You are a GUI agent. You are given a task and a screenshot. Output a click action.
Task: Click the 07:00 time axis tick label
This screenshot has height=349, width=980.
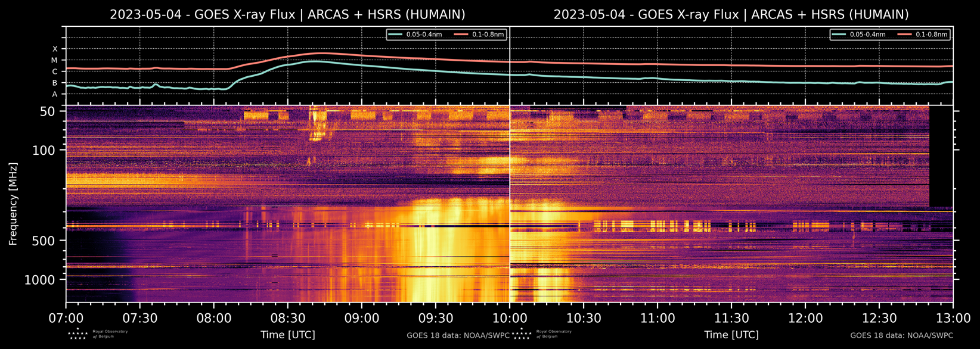click(x=66, y=318)
